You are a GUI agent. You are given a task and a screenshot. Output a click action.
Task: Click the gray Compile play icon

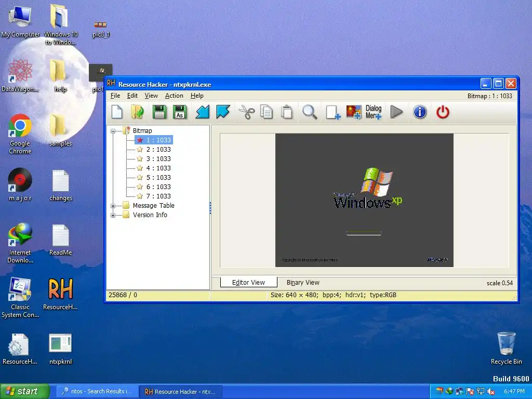pos(396,112)
